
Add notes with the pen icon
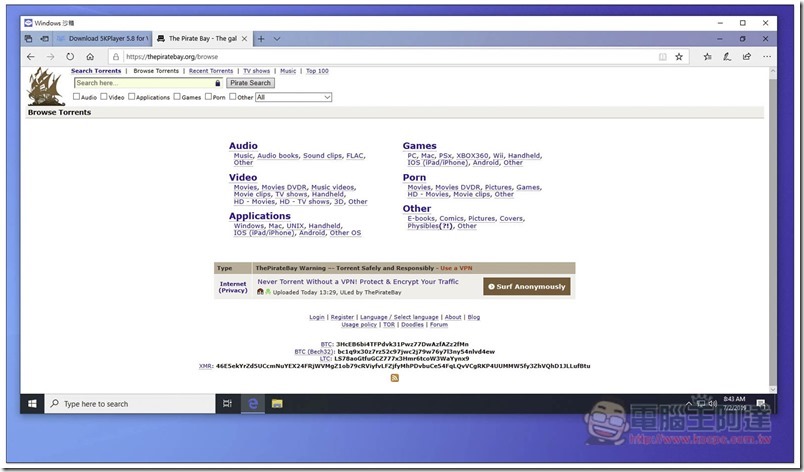727,57
